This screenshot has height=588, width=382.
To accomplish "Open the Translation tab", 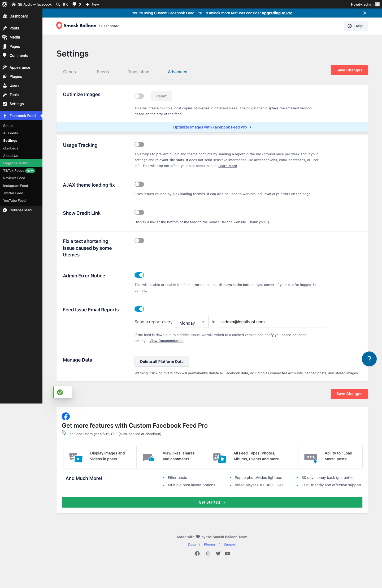I will pos(138,72).
